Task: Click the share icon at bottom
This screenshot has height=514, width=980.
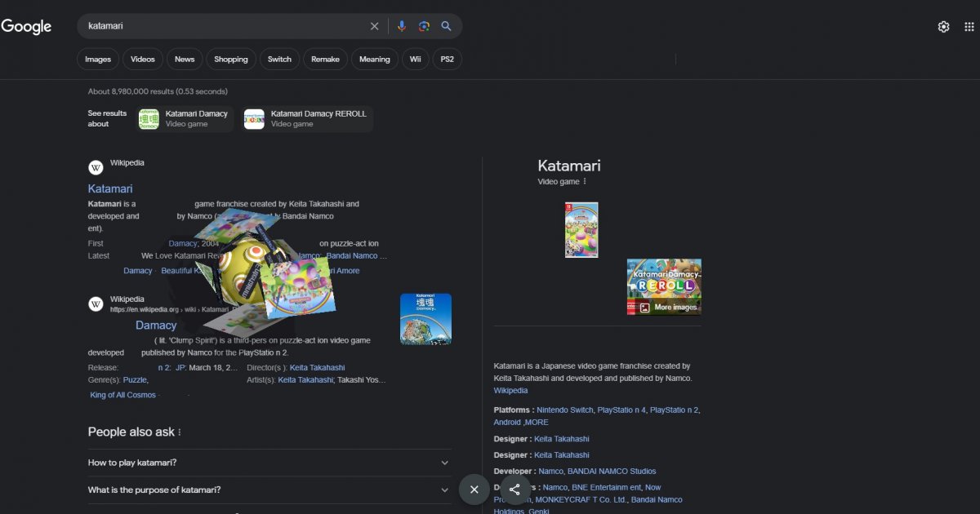Action: point(514,490)
